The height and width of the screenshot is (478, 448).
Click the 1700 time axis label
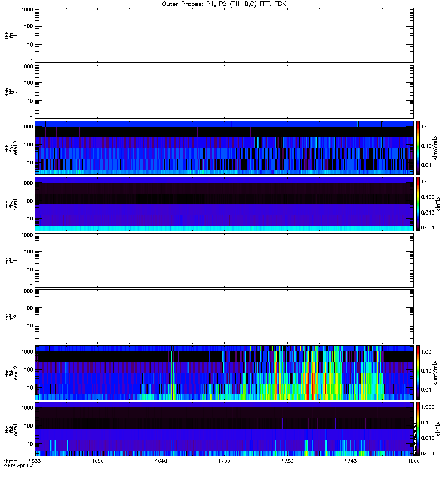point(224,461)
